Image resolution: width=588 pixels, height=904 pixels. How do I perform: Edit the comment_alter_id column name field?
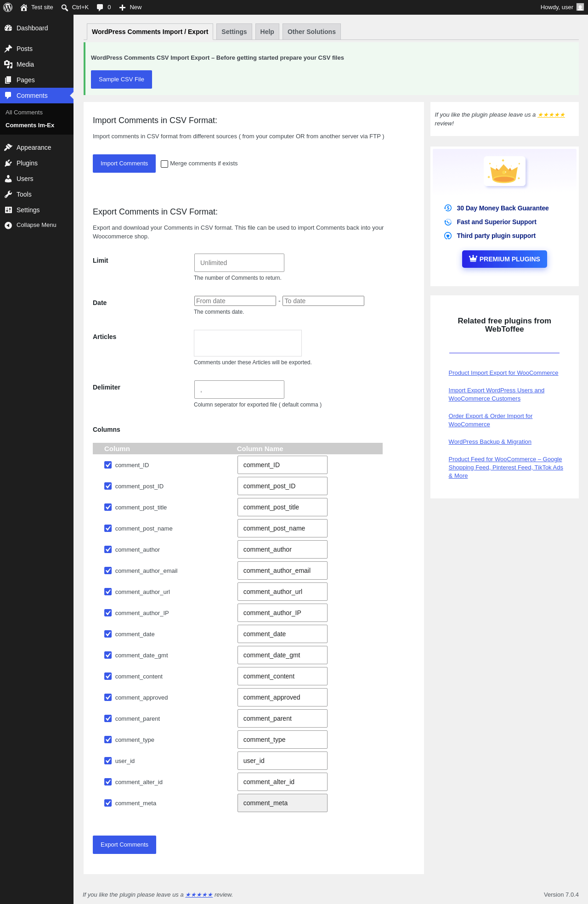[283, 782]
